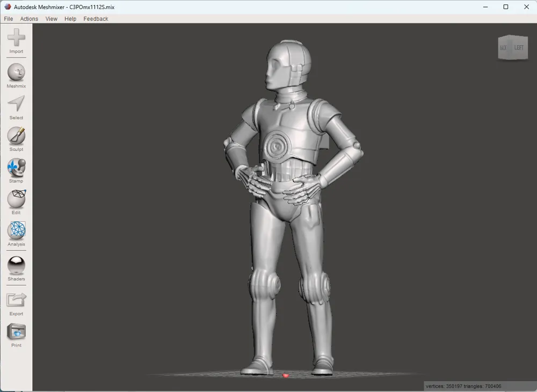The height and width of the screenshot is (392, 537).
Task: Click the Meshmixer app logo in title bar
Action: click(8, 7)
